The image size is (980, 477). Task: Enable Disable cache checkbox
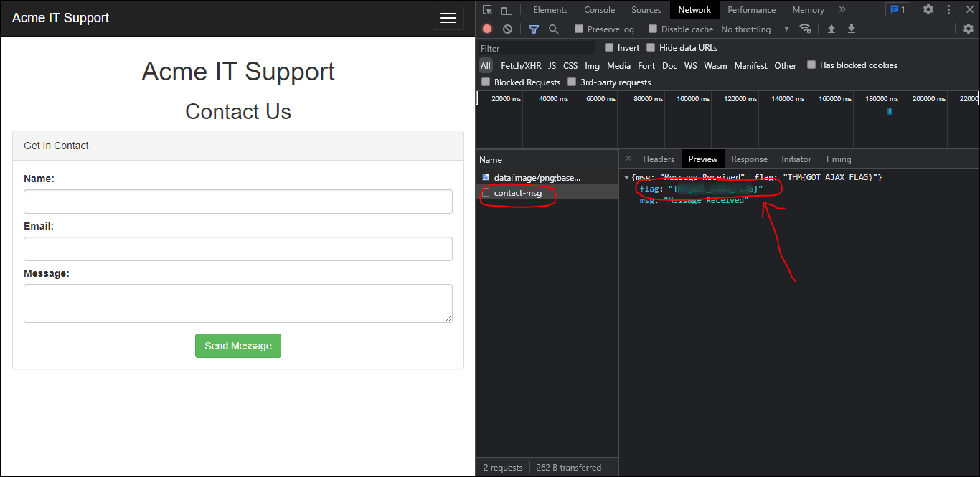pyautogui.click(x=653, y=29)
